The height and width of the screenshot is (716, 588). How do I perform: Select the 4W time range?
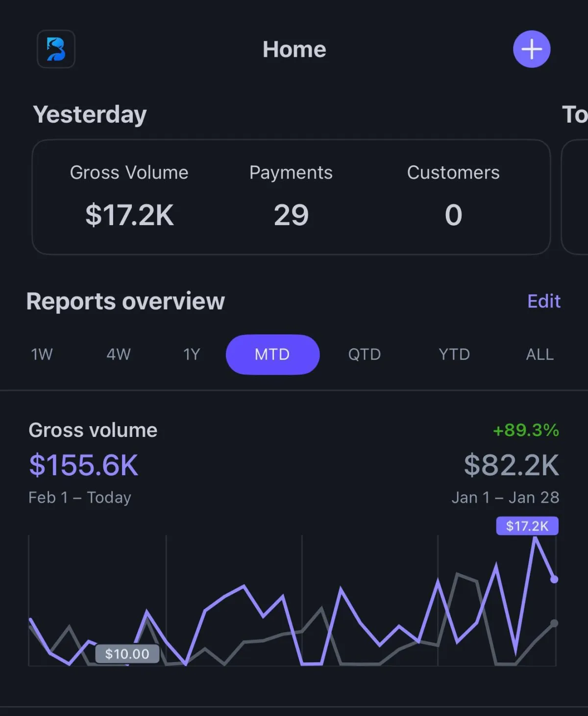pos(119,354)
